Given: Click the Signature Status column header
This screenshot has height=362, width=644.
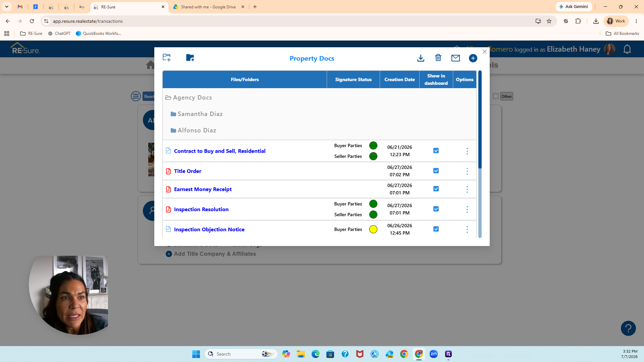Looking at the screenshot, I should [x=353, y=79].
